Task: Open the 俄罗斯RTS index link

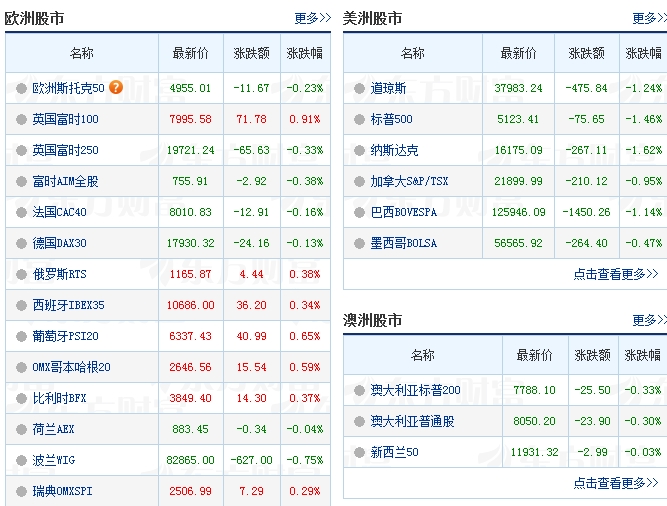Action: [x=60, y=274]
